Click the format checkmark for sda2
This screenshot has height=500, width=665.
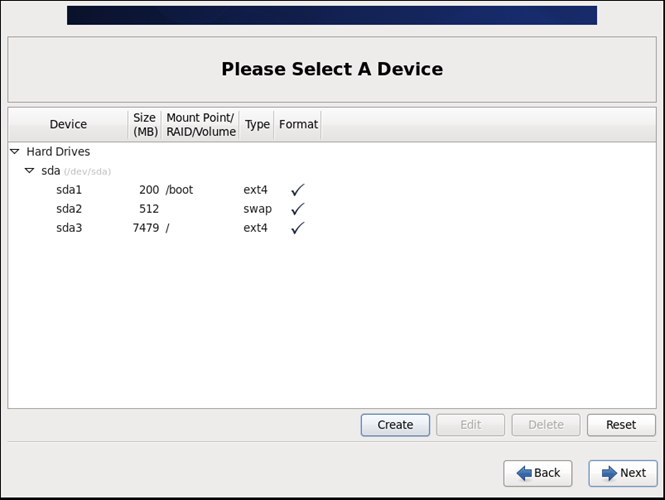[298, 209]
